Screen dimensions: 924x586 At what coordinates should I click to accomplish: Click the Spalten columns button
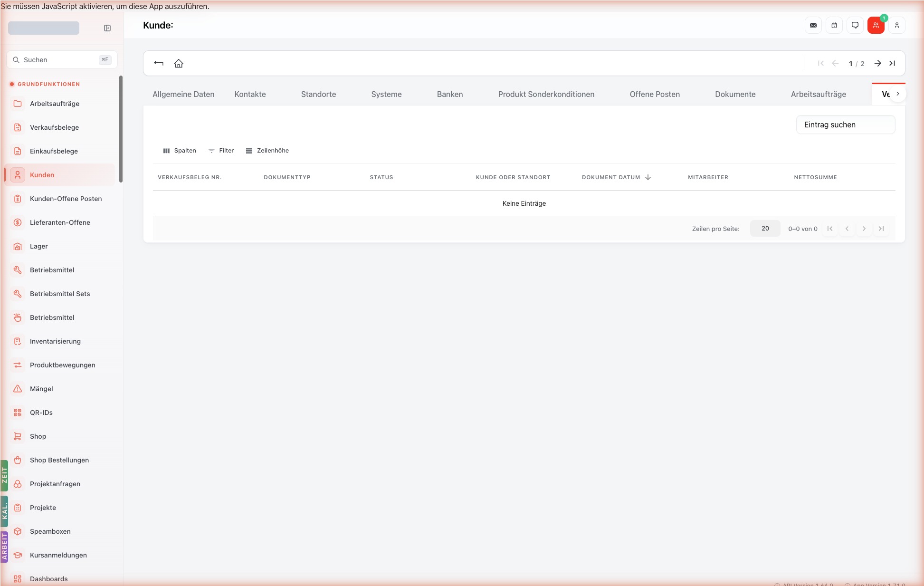coord(180,151)
